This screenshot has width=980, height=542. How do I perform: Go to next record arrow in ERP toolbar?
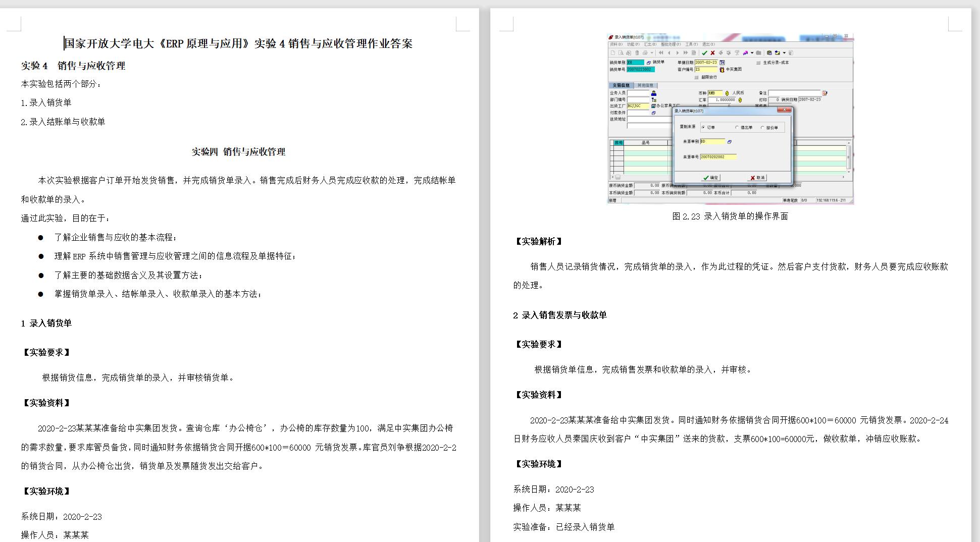pos(677,52)
